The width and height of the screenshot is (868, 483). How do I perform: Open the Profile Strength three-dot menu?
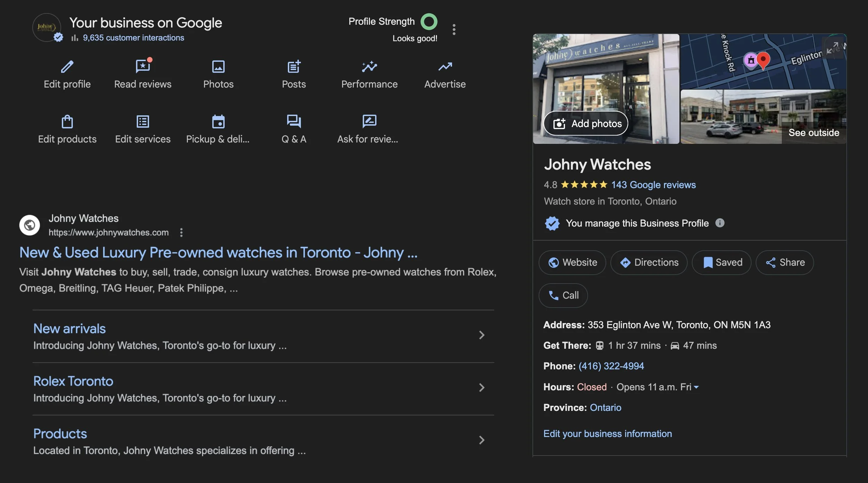tap(454, 29)
